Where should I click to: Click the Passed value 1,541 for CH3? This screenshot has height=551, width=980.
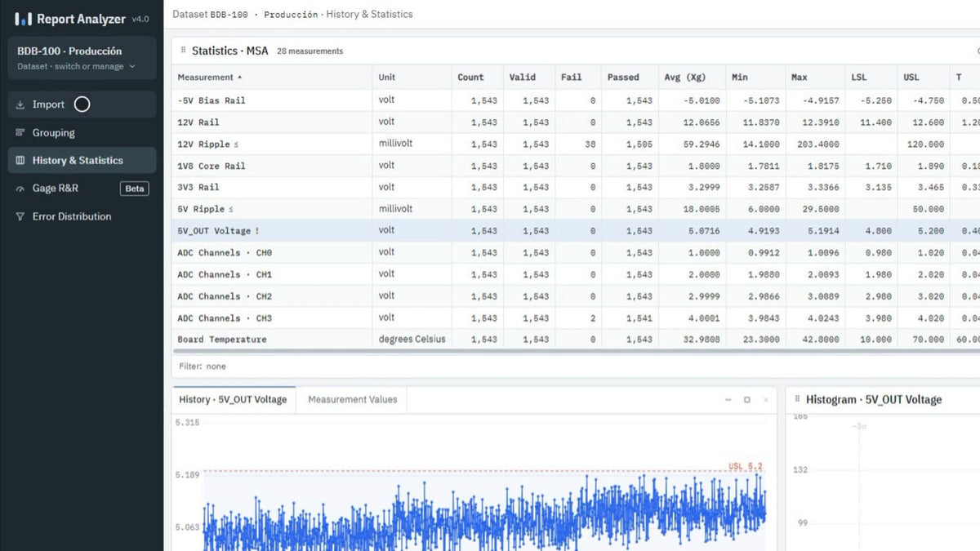tap(639, 318)
